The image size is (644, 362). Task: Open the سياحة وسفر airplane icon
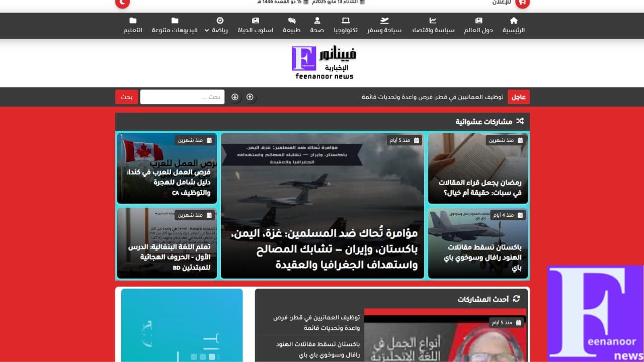click(384, 21)
